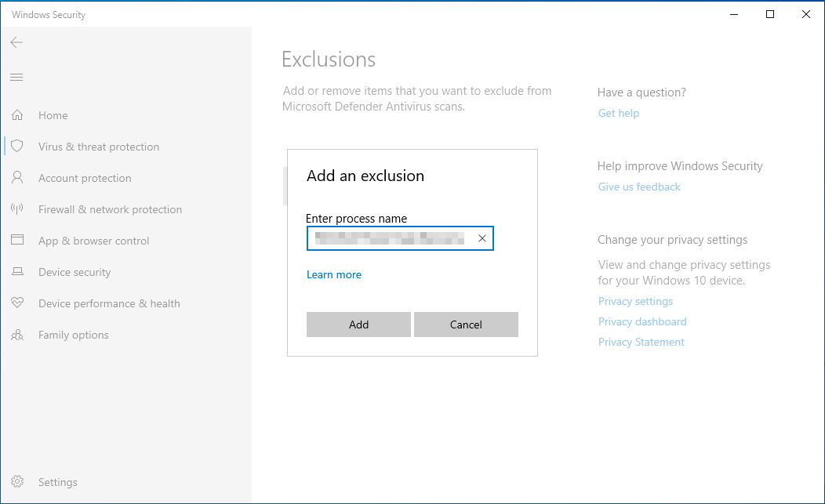The height and width of the screenshot is (504, 825).
Task: Toggle the navigation pane with hamburger icon
Action: pos(16,77)
